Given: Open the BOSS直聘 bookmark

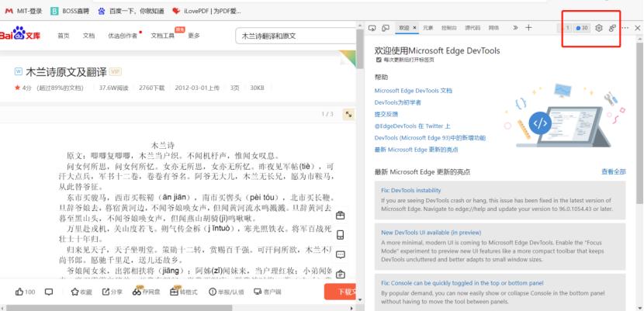Looking at the screenshot, I should (69, 11).
